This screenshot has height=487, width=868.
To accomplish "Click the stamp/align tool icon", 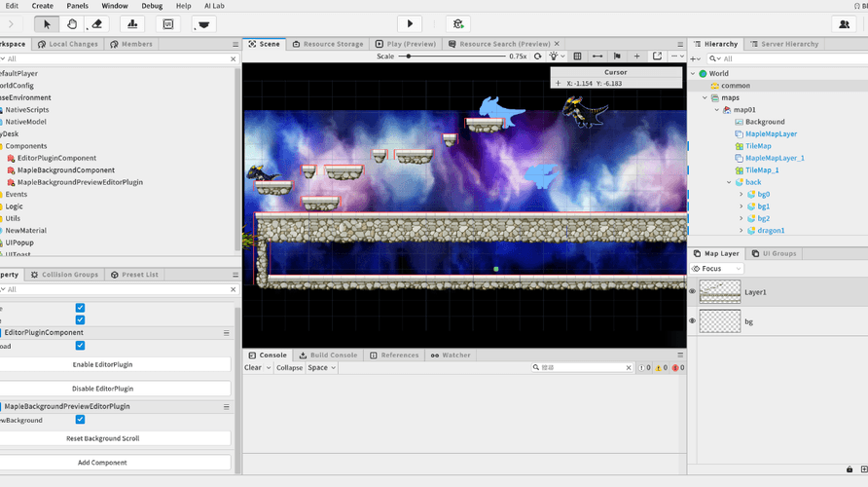I will click(132, 24).
